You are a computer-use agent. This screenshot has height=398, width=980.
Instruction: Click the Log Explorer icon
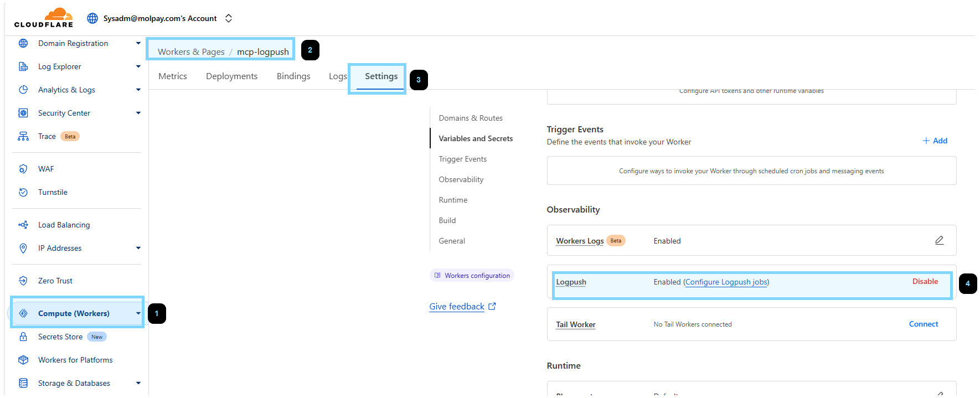coord(23,66)
